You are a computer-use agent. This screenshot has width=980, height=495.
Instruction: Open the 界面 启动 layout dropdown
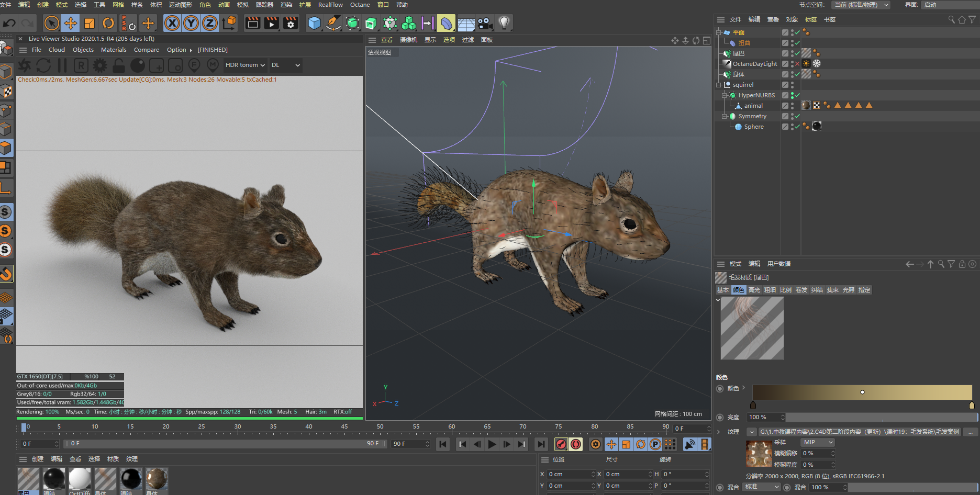950,5
